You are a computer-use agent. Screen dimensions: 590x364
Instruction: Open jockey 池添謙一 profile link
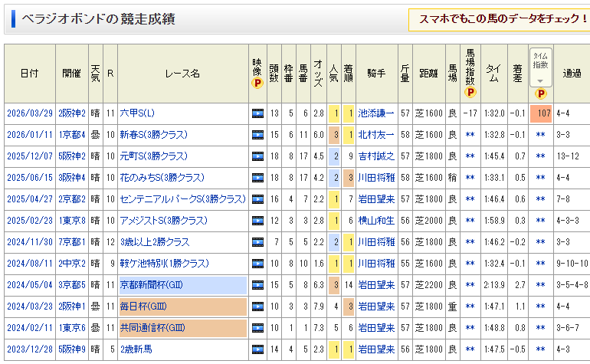pyautogui.click(x=375, y=113)
